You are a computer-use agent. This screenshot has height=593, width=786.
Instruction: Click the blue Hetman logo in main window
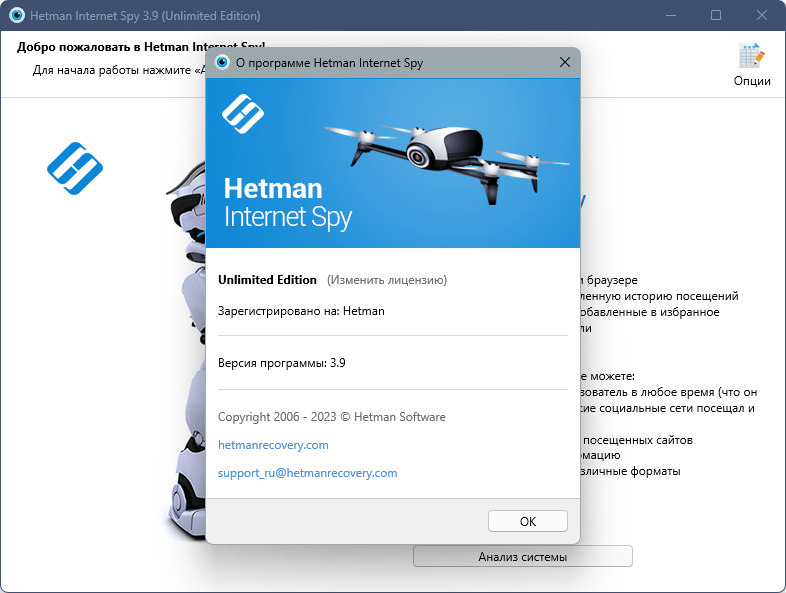click(x=75, y=168)
